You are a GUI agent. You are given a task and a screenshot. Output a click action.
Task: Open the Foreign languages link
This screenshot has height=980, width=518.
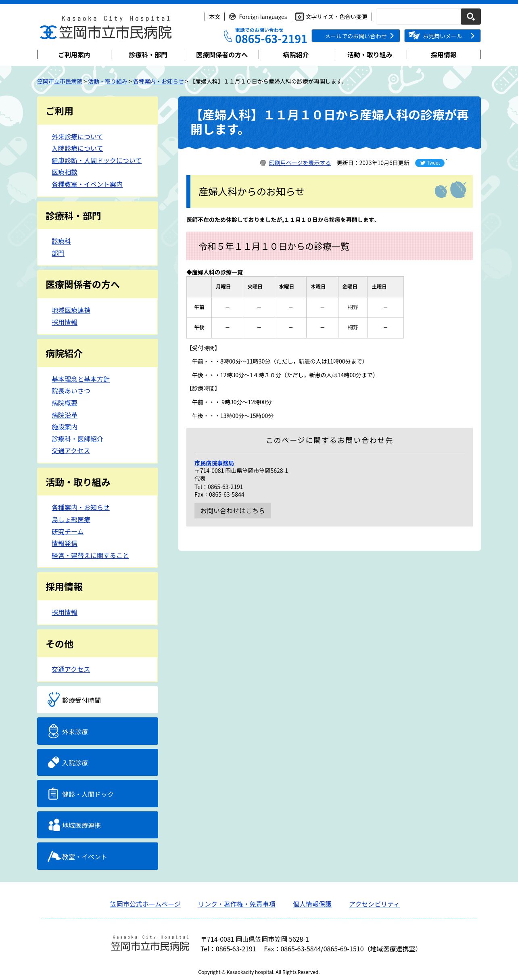[263, 17]
